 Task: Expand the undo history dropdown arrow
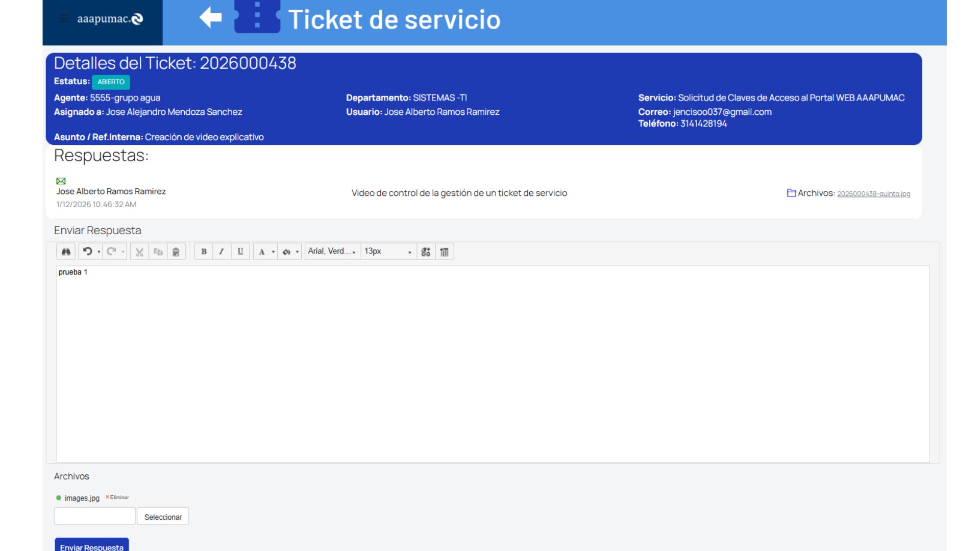(99, 252)
